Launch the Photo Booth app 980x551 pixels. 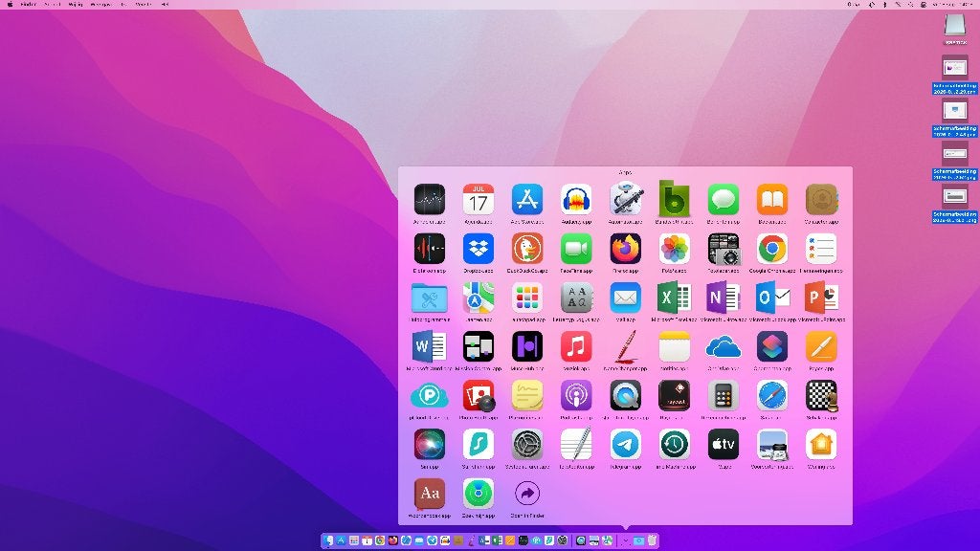pos(479,395)
